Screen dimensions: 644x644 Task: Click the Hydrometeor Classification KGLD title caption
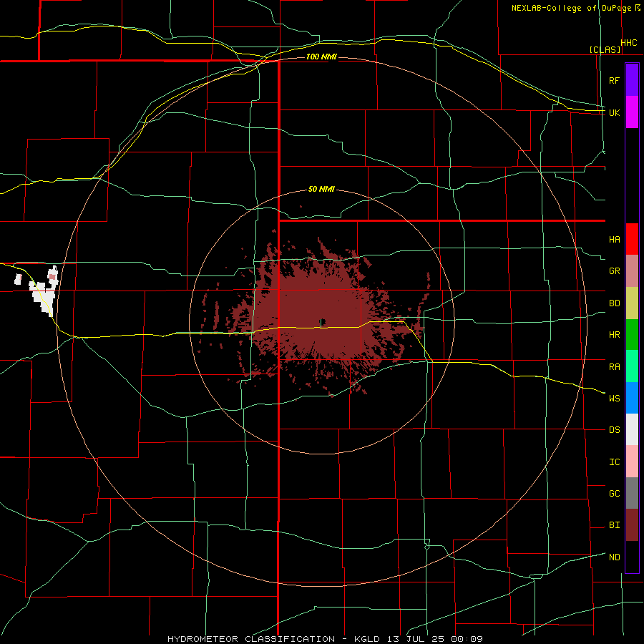coord(325,639)
